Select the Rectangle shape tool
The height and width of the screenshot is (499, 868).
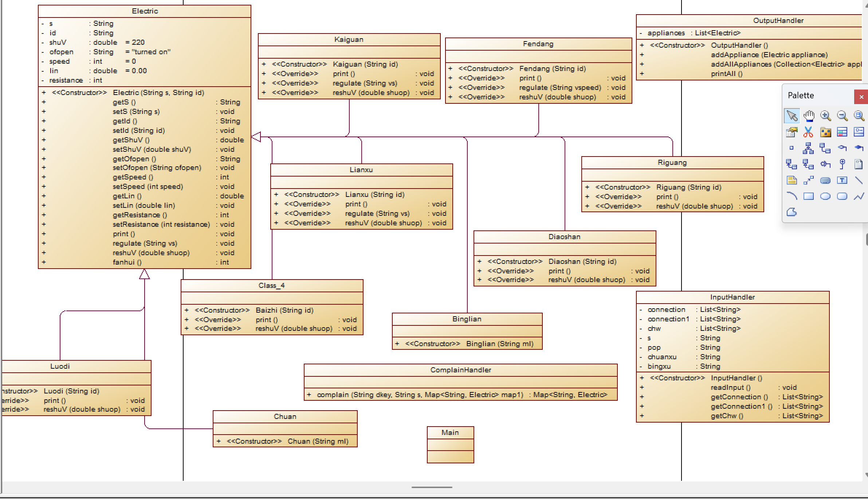[x=809, y=196]
